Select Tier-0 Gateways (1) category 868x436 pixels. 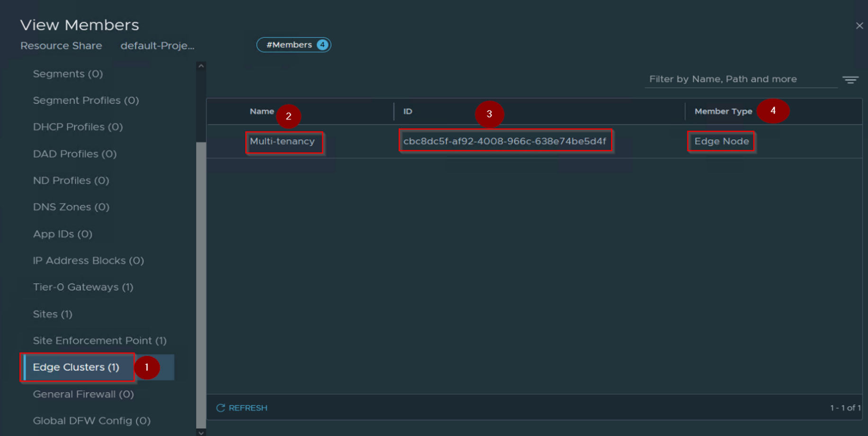coord(83,287)
